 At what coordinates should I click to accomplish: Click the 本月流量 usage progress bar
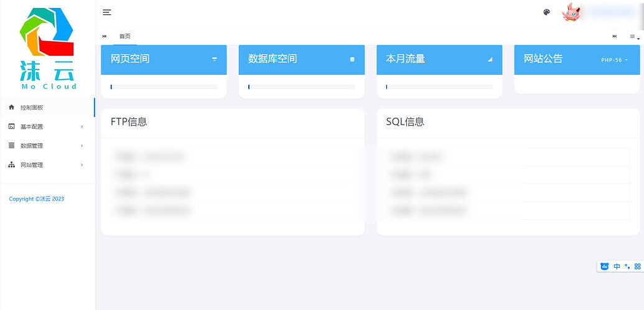coord(439,87)
